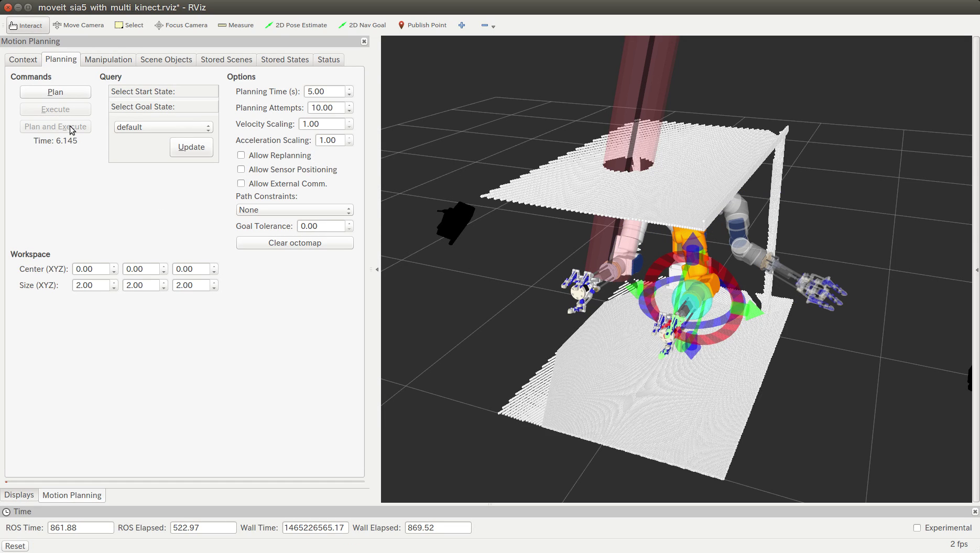The height and width of the screenshot is (553, 980).
Task: Pick the Measure tool
Action: 236,25
